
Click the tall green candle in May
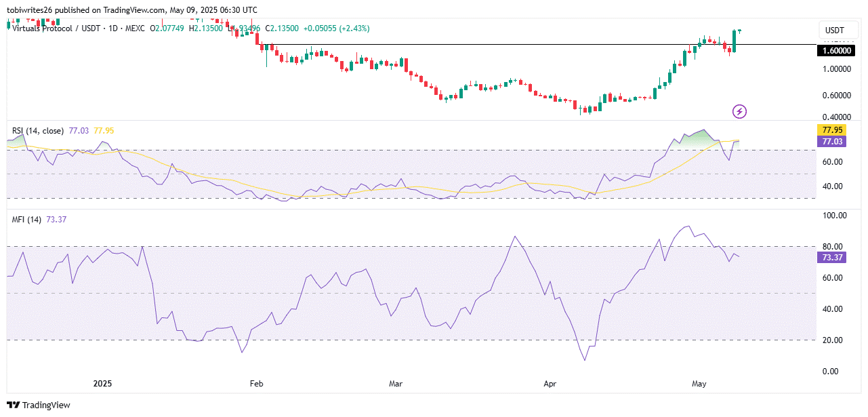pos(734,41)
